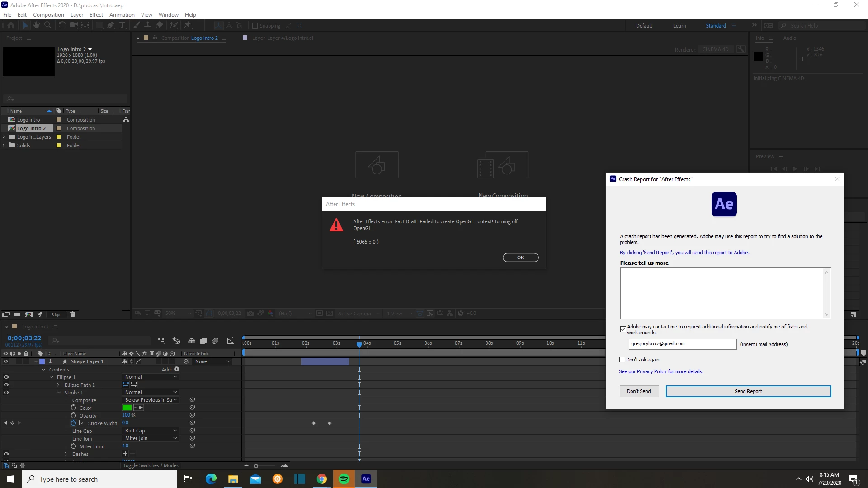This screenshot has height=488, width=868.
Task: Select the Pen tool
Action: 110,25
